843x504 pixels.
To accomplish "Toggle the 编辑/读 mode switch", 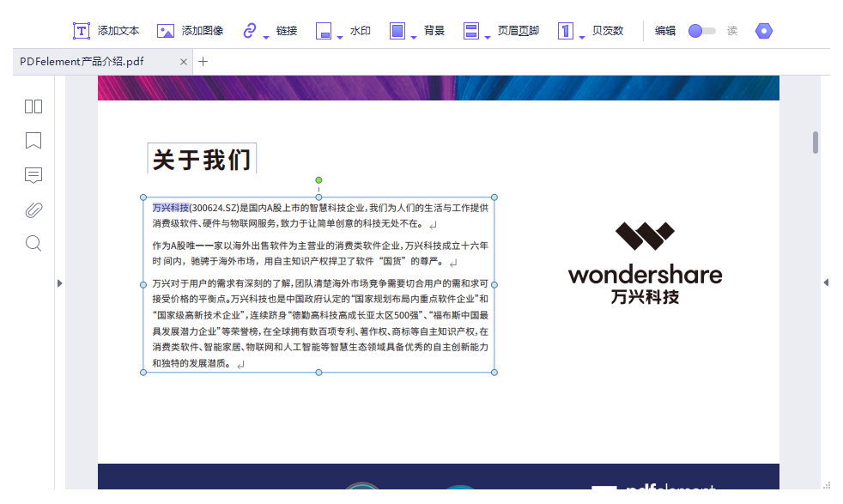I will pos(700,30).
